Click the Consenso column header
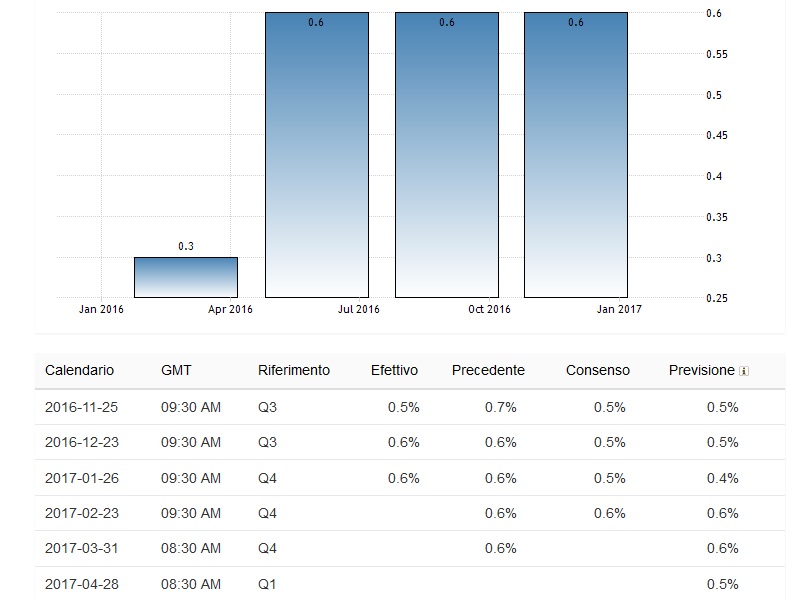This screenshot has height=601, width=791. [x=598, y=370]
